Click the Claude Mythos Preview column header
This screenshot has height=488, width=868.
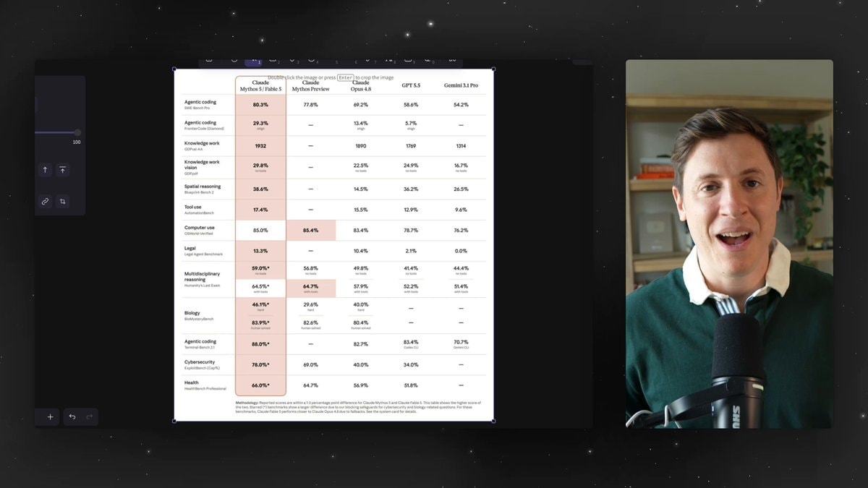(310, 85)
